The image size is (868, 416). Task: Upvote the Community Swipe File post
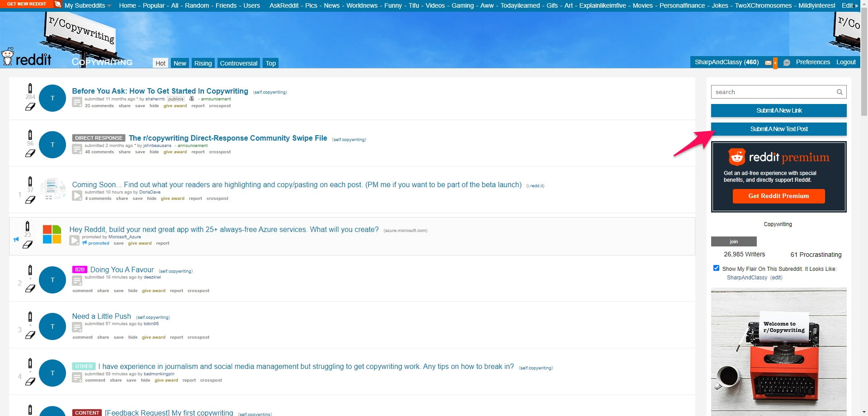coord(30,135)
